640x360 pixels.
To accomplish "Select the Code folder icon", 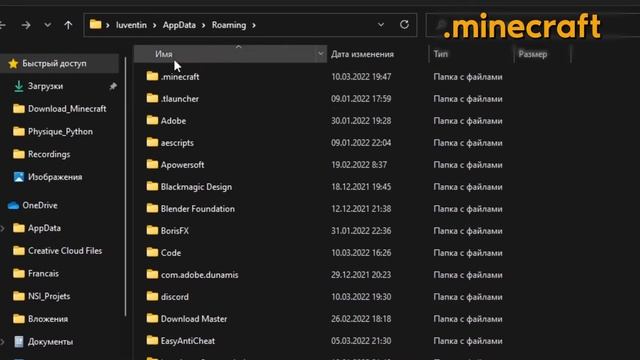I will pos(152,253).
